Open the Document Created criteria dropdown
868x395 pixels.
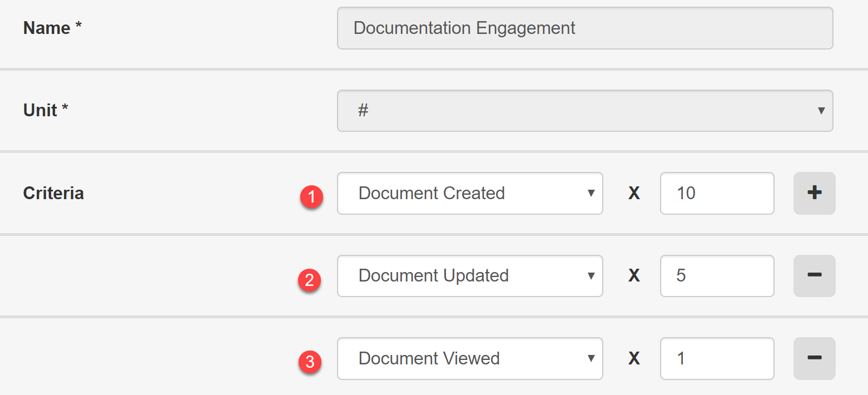pyautogui.click(x=470, y=193)
